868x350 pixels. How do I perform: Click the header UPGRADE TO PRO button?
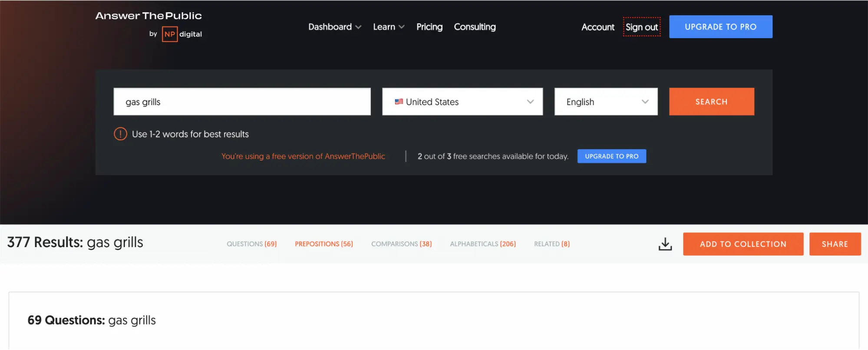pyautogui.click(x=720, y=26)
